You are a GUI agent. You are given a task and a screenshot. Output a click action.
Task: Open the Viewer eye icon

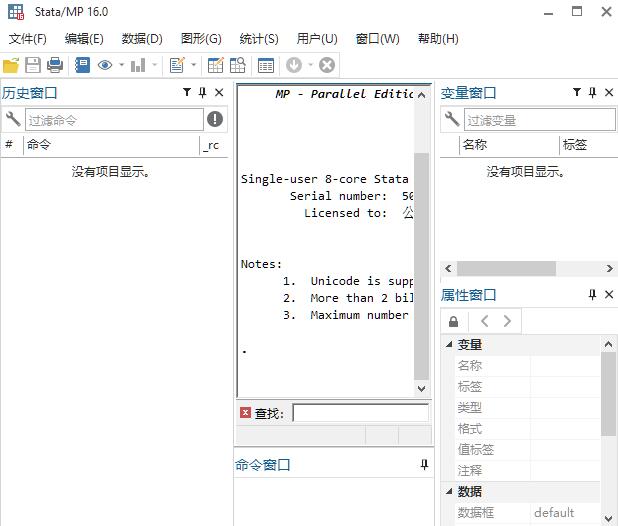pyautogui.click(x=105, y=65)
